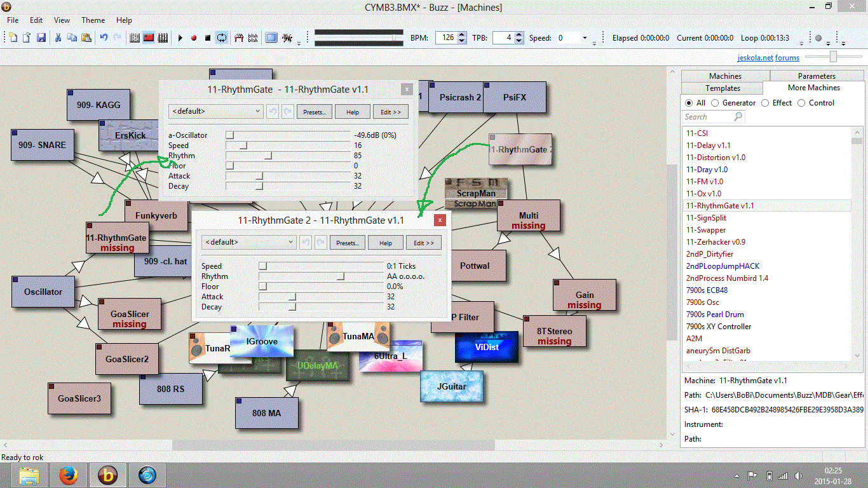This screenshot has height=488, width=868.
Task: Click Presets button in 11-RhythmGate 2 window
Action: pos(348,243)
